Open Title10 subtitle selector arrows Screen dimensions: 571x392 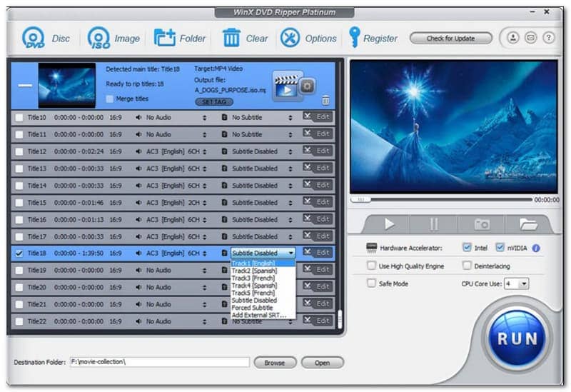click(x=290, y=118)
